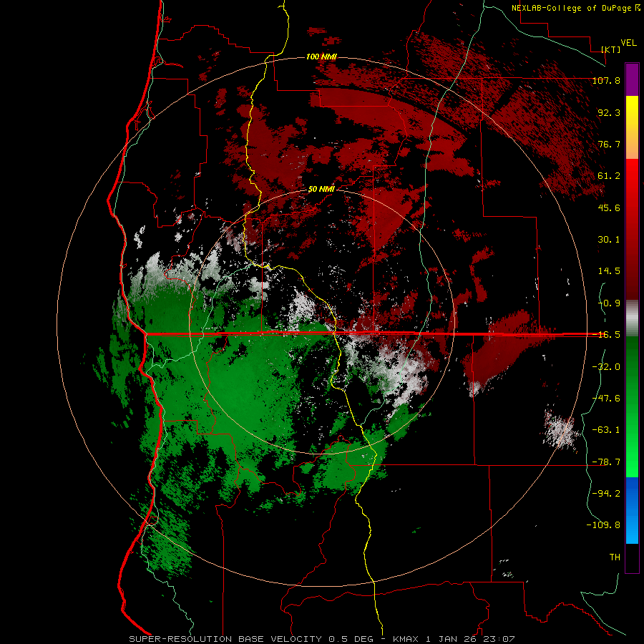644x644 pixels.
Task: Click the 45.6 scale value
Action: click(x=609, y=208)
